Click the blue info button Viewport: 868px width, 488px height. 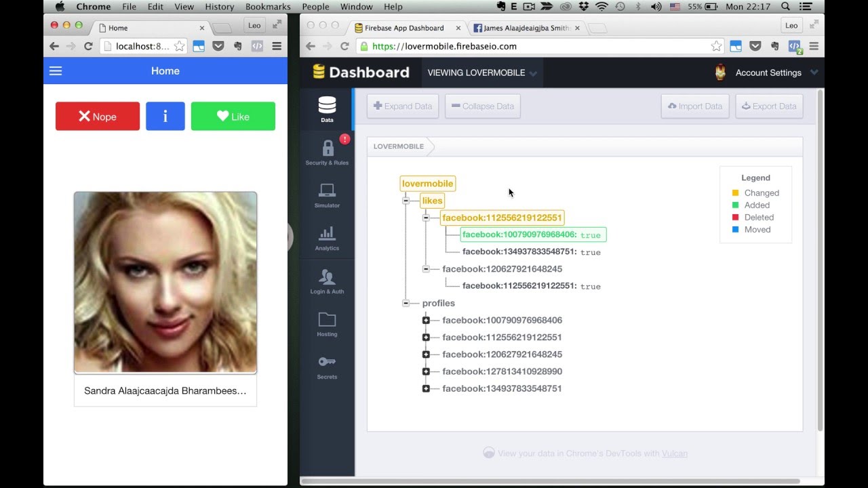(165, 116)
